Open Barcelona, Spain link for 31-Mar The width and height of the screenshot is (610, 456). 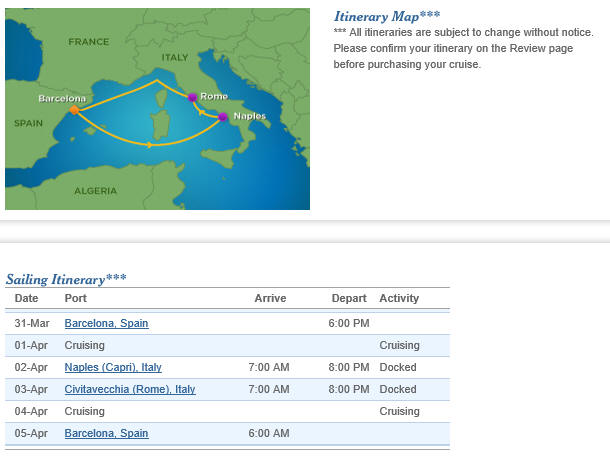106,323
